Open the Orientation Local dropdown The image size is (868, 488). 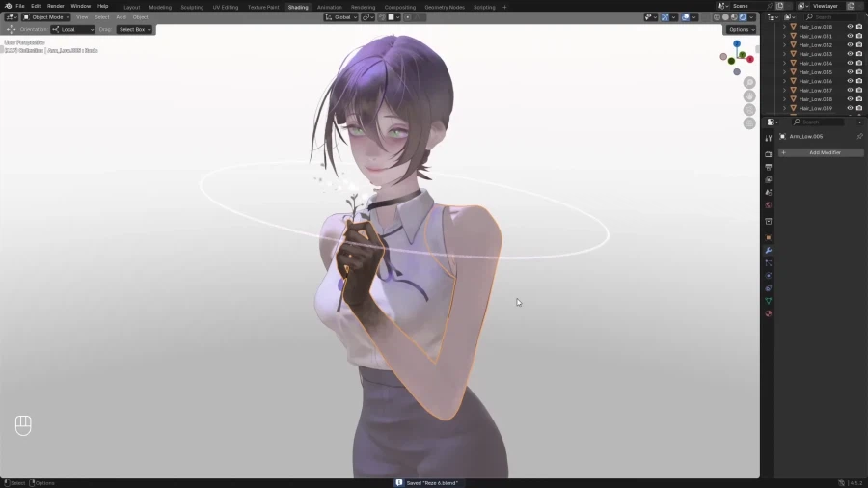click(x=73, y=29)
